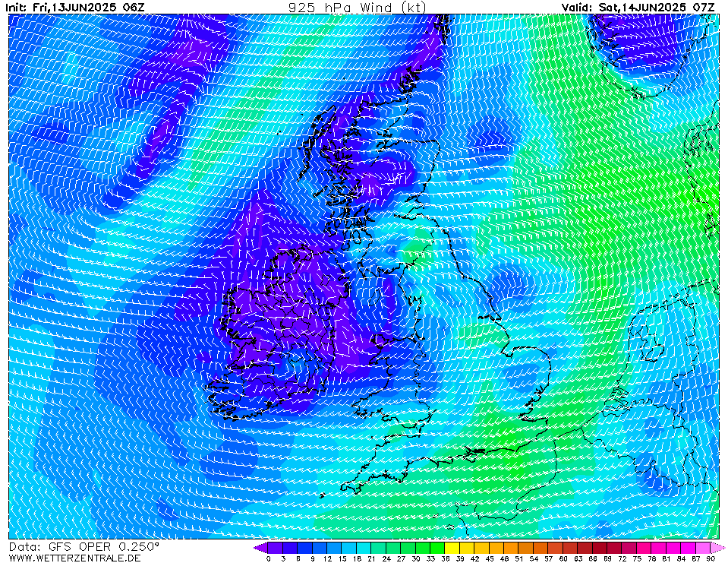The width and height of the screenshot is (728, 563).
Task: Click the '45' label on the color scale
Action: click(490, 558)
